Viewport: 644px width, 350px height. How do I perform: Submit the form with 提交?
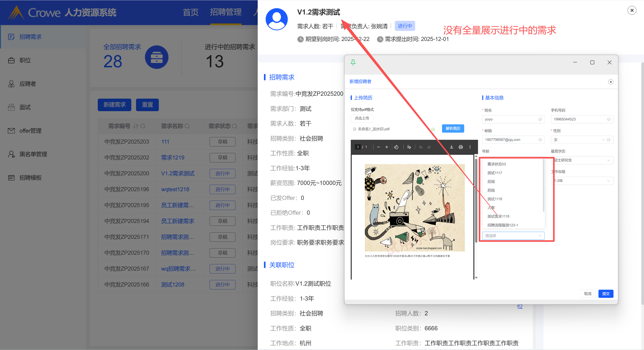click(606, 293)
